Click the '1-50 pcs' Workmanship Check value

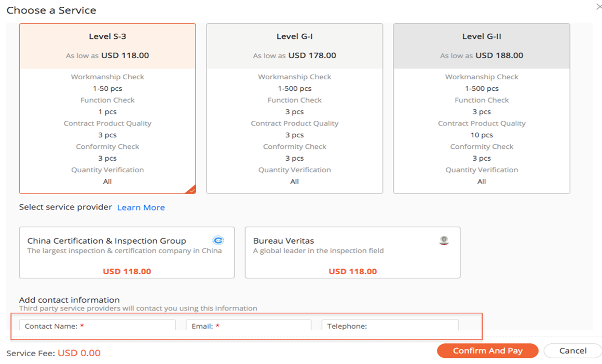pos(107,89)
